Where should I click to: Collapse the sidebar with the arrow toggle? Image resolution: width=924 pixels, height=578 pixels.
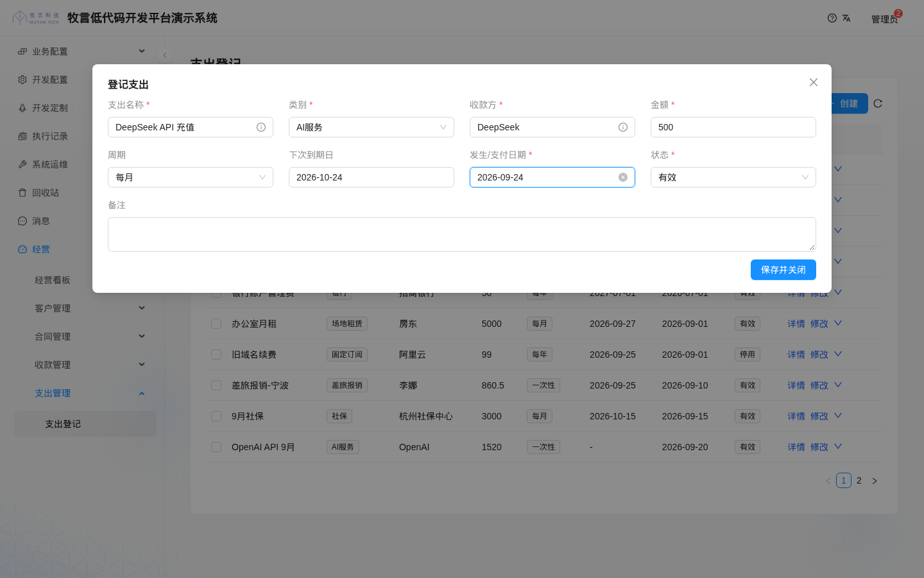point(165,55)
